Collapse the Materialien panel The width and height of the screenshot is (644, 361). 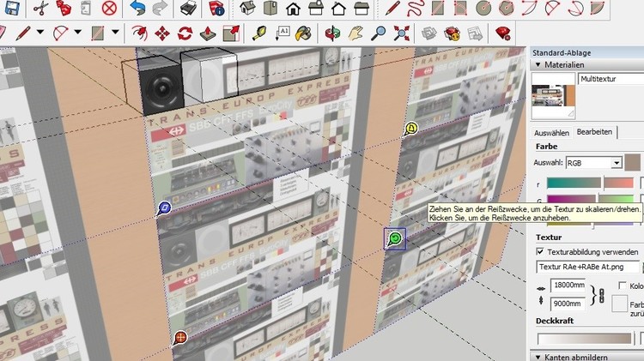538,65
